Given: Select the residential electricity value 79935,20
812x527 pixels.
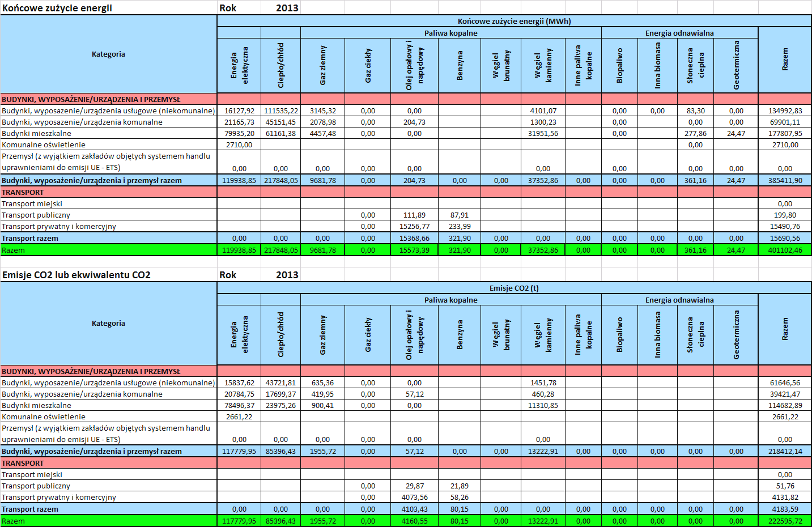Looking at the screenshot, I should click(x=239, y=133).
